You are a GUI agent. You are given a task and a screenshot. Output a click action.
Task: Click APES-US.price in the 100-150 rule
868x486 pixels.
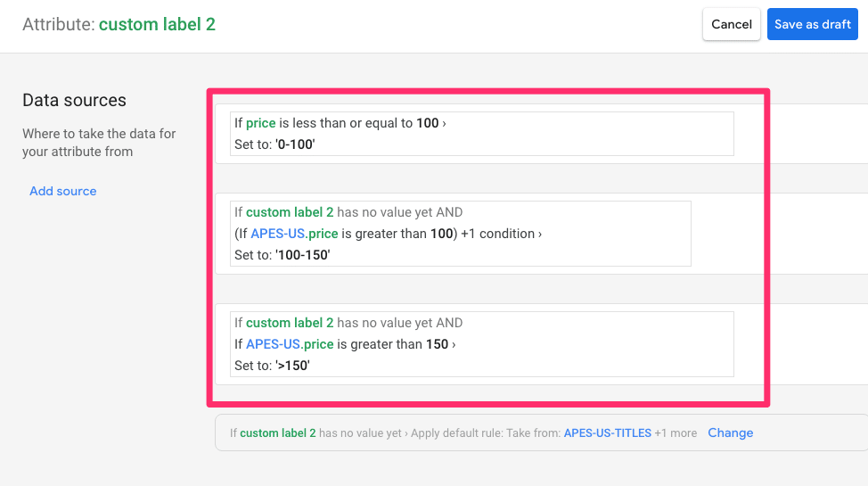294,234
